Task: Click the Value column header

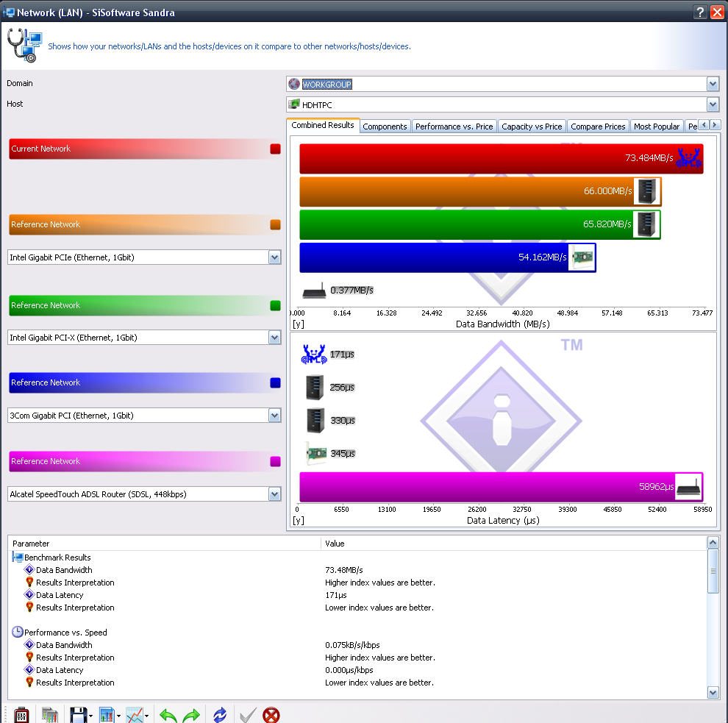Action: click(x=513, y=544)
